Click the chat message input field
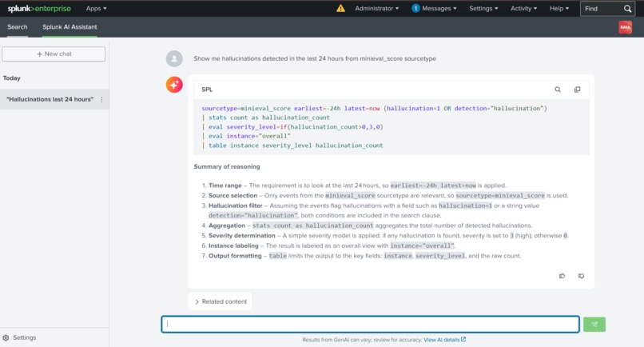This screenshot has width=644, height=347. pyautogui.click(x=370, y=324)
